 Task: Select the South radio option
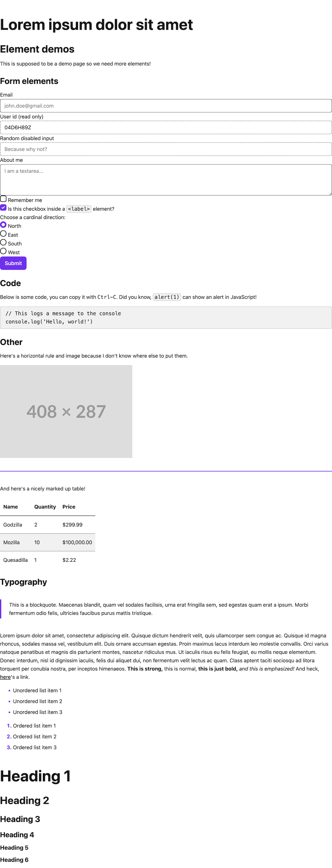point(3,242)
